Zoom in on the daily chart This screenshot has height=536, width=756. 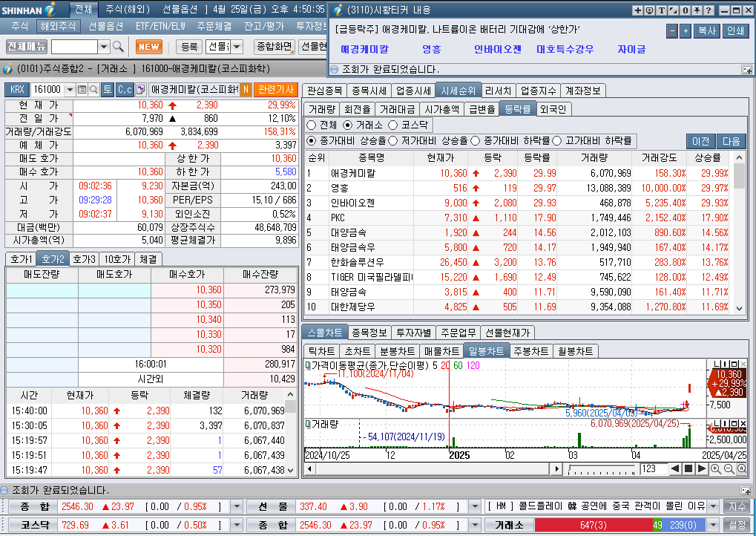pyautogui.click(x=715, y=469)
